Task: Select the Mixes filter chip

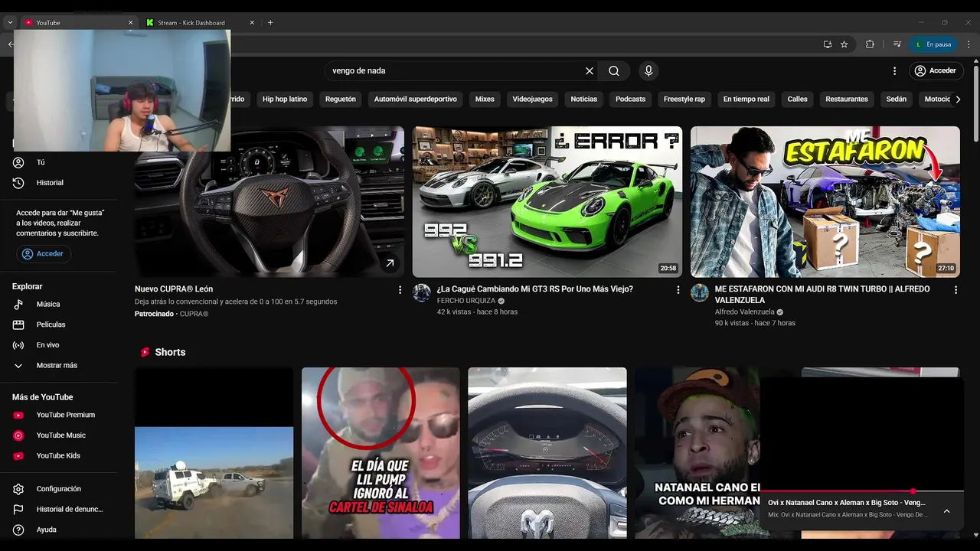Action: coord(485,99)
